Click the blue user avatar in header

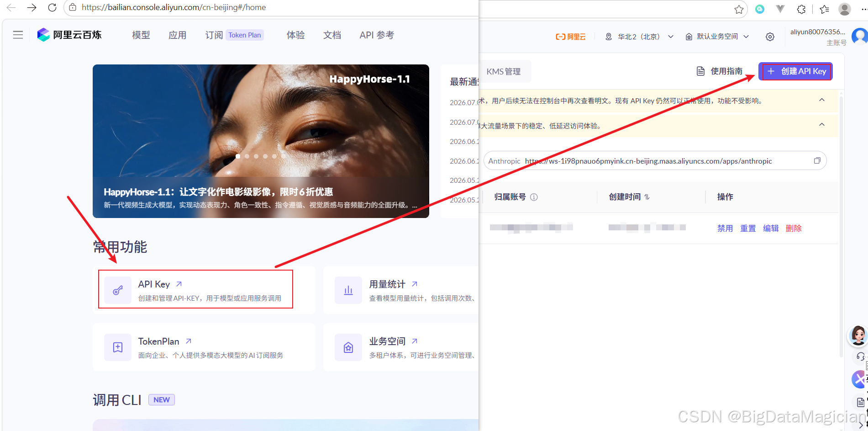pyautogui.click(x=860, y=36)
